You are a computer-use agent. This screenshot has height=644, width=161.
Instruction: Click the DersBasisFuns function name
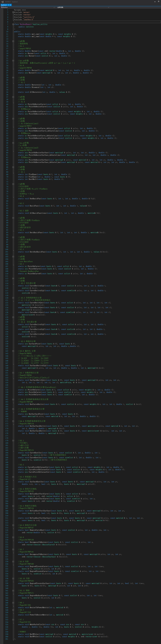[x=36, y=233]
